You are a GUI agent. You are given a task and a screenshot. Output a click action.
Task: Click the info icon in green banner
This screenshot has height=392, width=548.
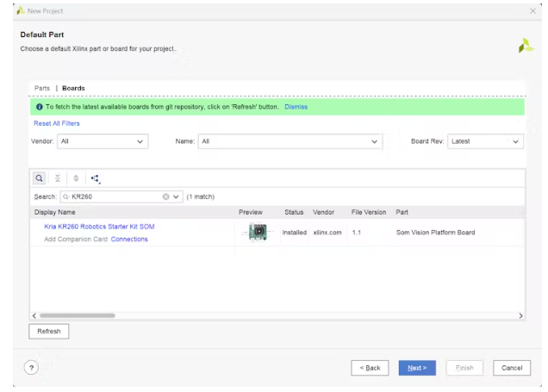tap(40, 107)
